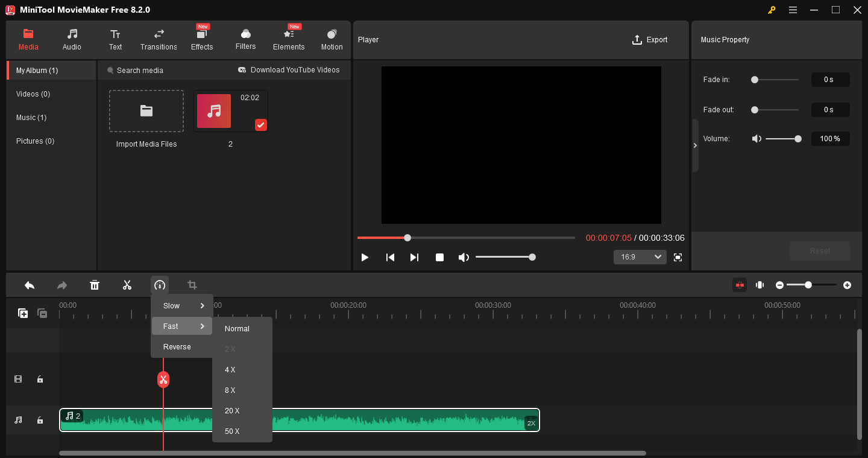Open the Media tab
This screenshot has height=458, width=868.
28,40
